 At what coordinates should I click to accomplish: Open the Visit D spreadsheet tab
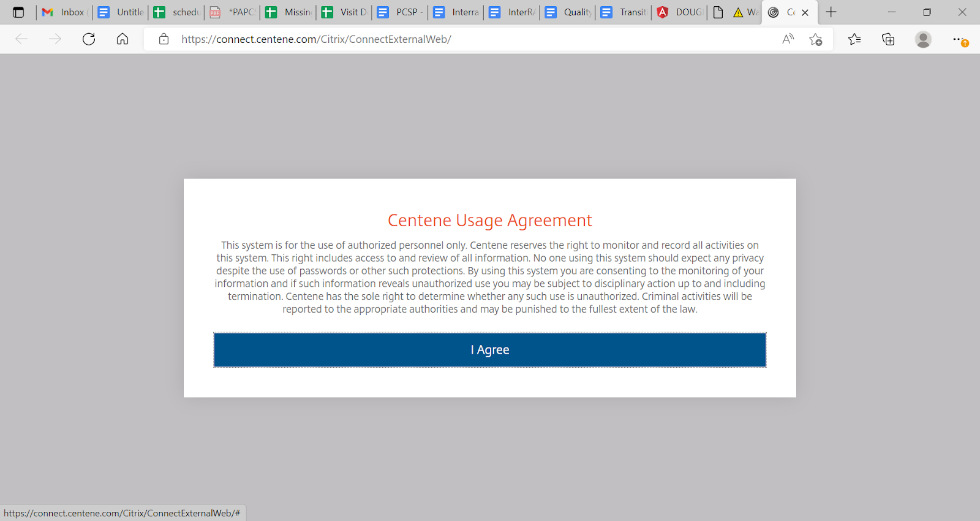344,12
